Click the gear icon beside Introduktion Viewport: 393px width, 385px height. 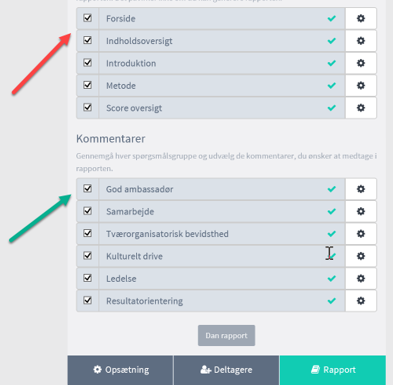tap(361, 63)
